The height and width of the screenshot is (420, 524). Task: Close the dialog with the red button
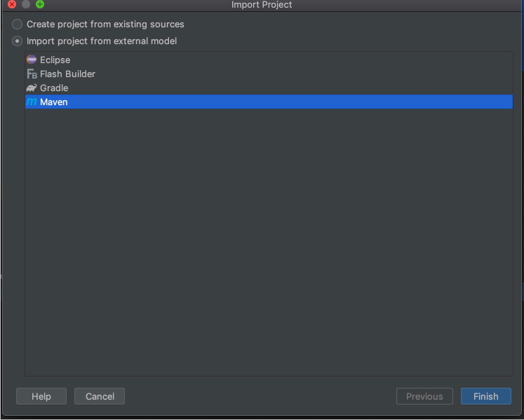point(12,4)
